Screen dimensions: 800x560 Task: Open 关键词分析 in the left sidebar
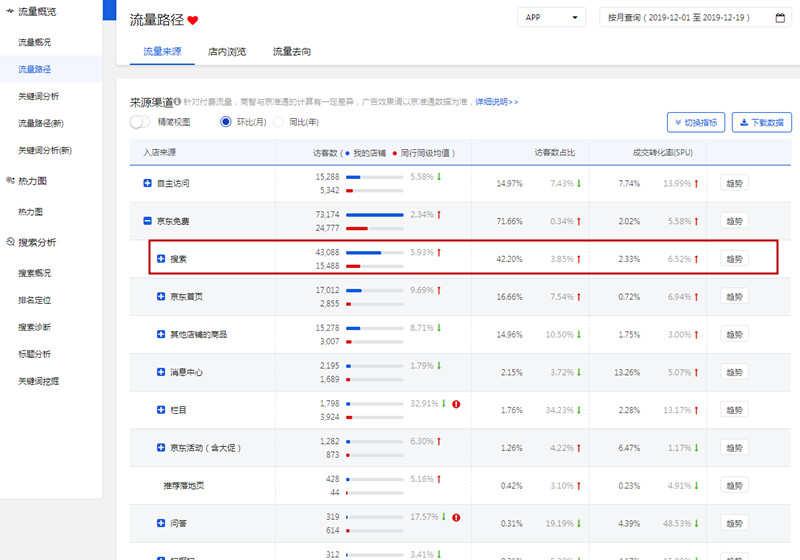point(38,96)
